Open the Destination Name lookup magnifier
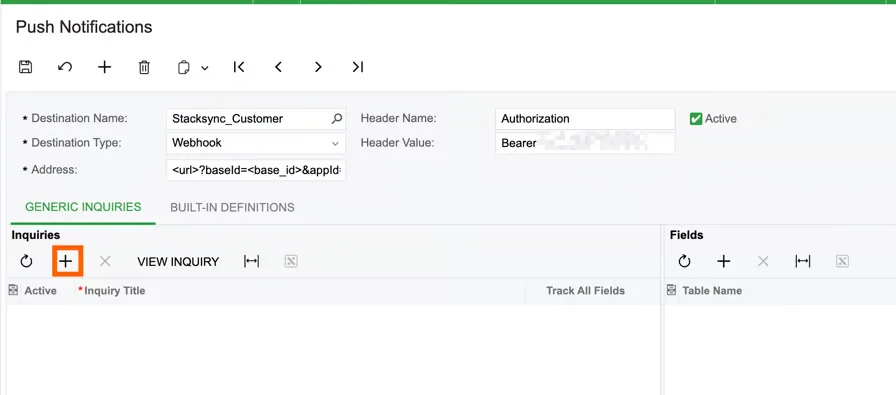Viewport: 896px width, 395px height. point(337,119)
